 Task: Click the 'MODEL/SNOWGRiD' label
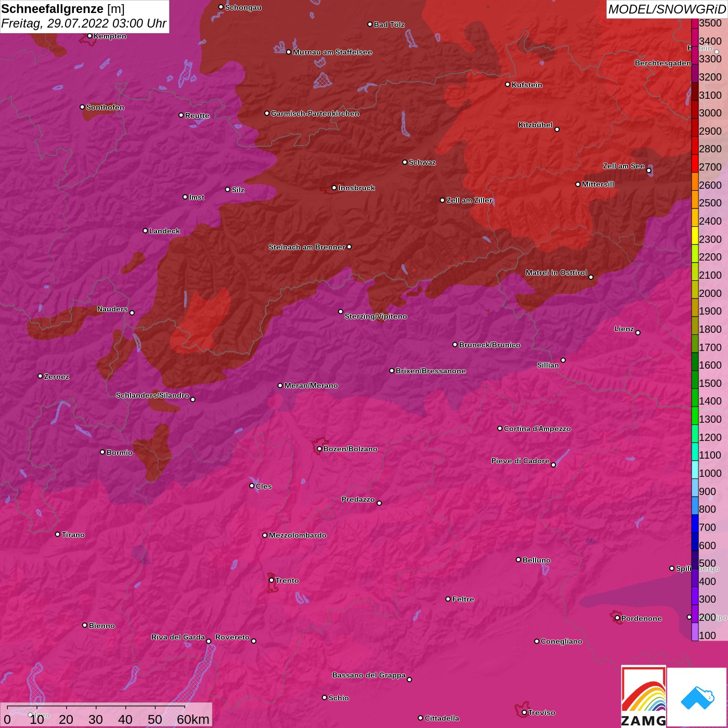pyautogui.click(x=666, y=9)
